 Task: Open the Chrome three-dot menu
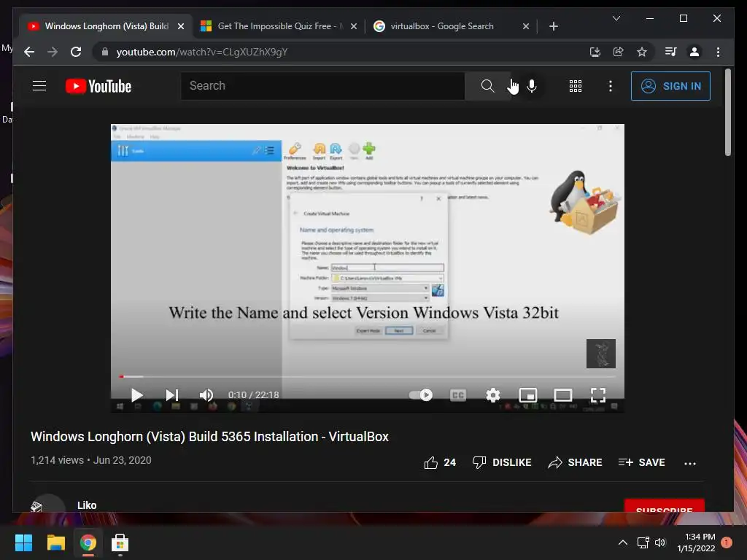[x=718, y=52]
